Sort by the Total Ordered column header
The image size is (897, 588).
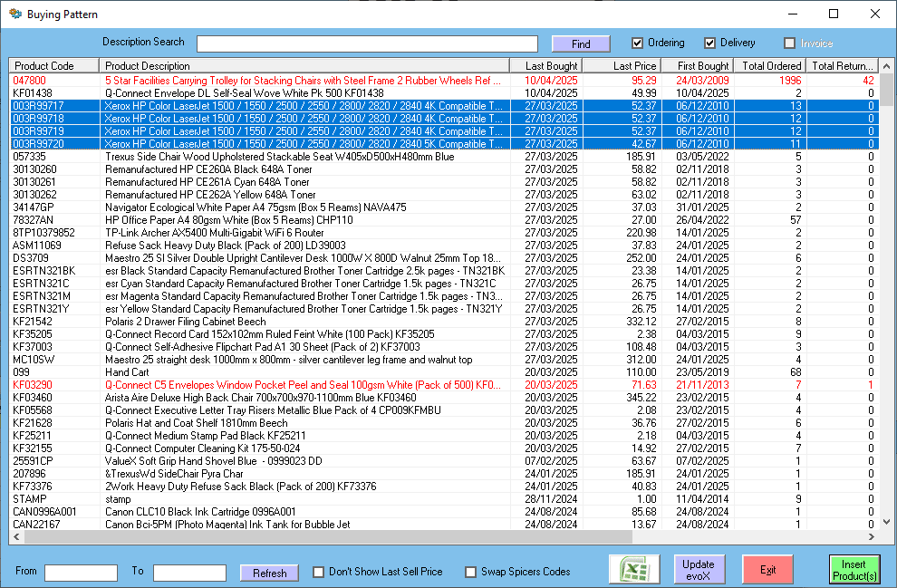[x=770, y=66]
